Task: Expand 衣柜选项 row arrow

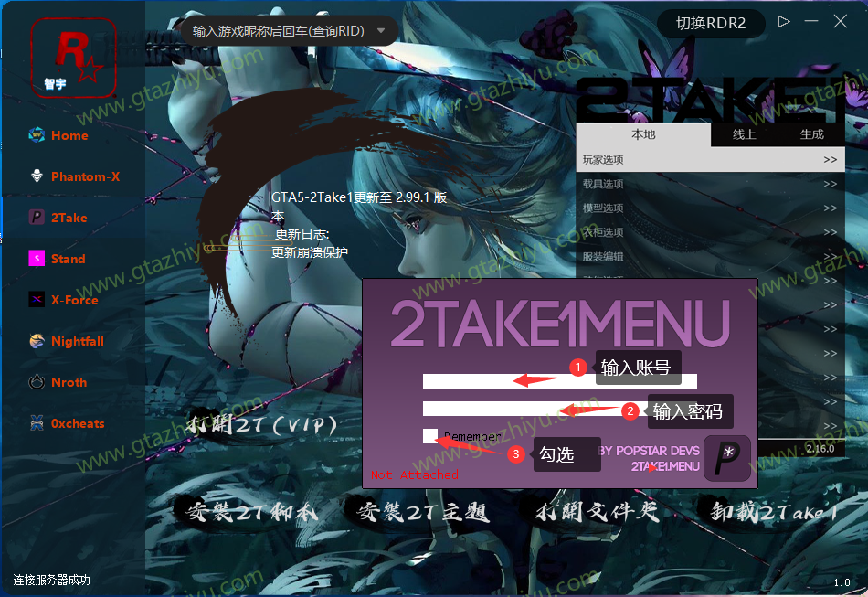Action: (x=830, y=232)
